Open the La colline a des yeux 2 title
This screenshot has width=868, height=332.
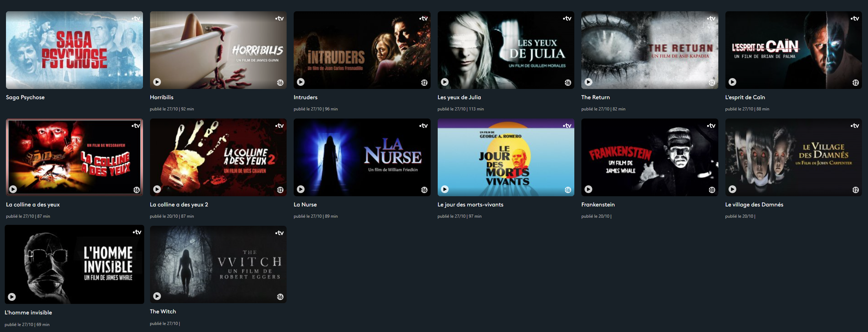(179, 205)
